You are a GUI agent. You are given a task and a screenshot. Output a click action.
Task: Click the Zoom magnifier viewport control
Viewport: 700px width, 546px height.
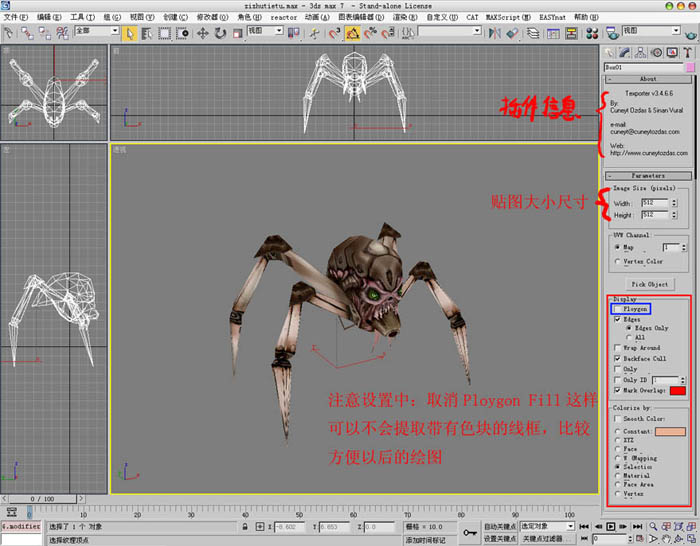(x=653, y=527)
